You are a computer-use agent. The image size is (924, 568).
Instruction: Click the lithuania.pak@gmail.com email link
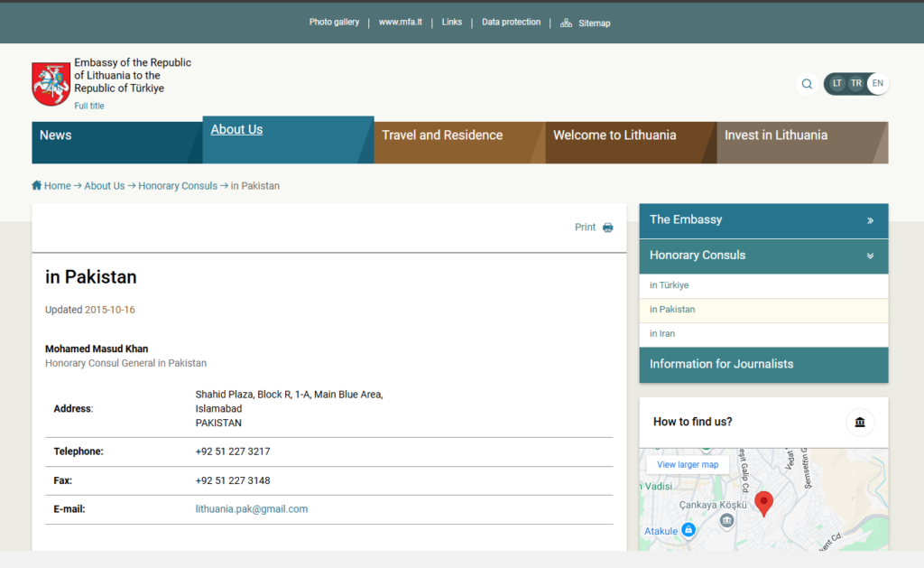(252, 509)
